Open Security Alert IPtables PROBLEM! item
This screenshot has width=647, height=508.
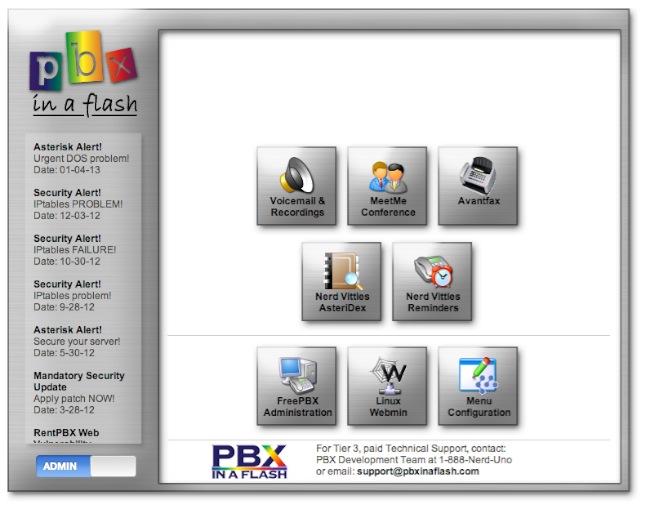[x=78, y=204]
